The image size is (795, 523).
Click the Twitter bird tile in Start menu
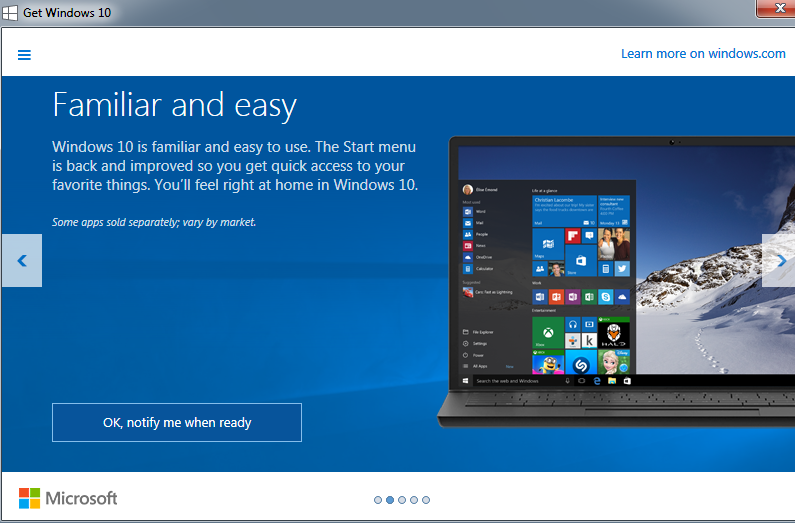tap(621, 269)
